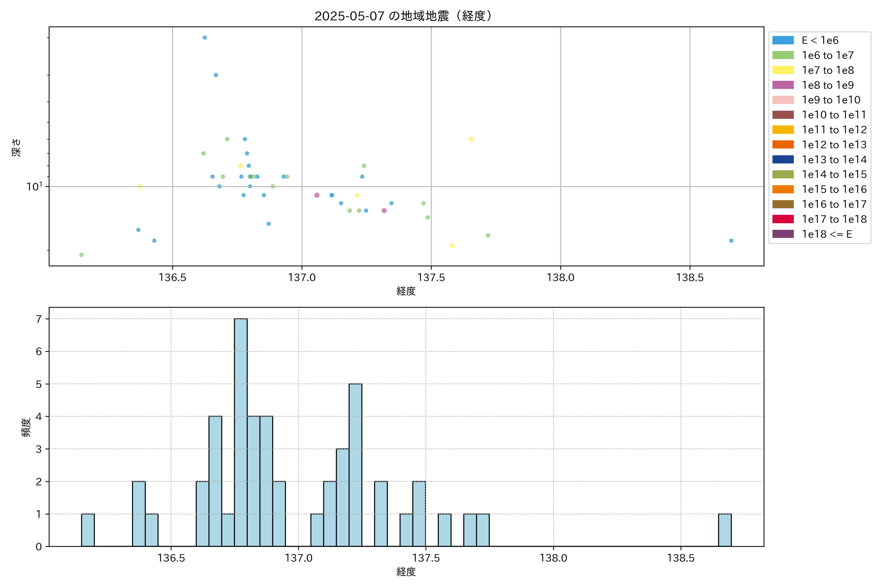Click the brown '1e10 to 1e11' legend swatch
The width and height of the screenshot is (882, 588).
point(783,115)
